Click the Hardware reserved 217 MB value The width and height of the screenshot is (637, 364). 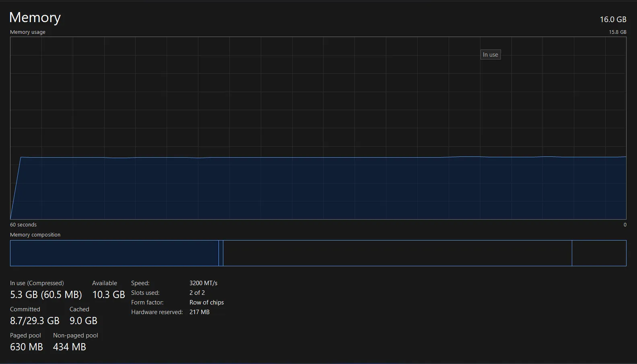click(199, 312)
